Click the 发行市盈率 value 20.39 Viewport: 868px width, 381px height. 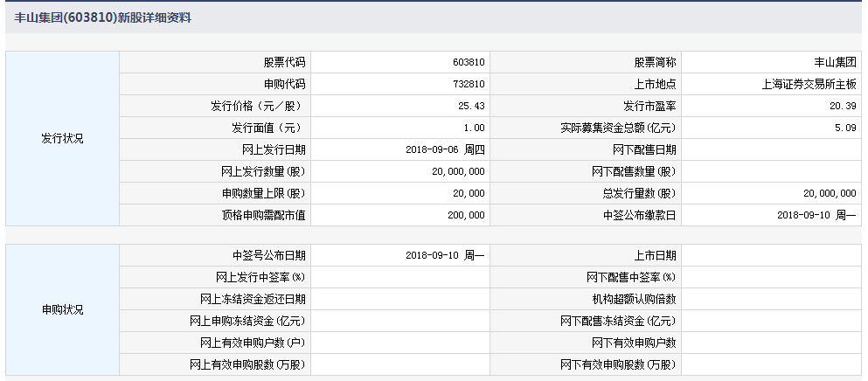(x=844, y=106)
